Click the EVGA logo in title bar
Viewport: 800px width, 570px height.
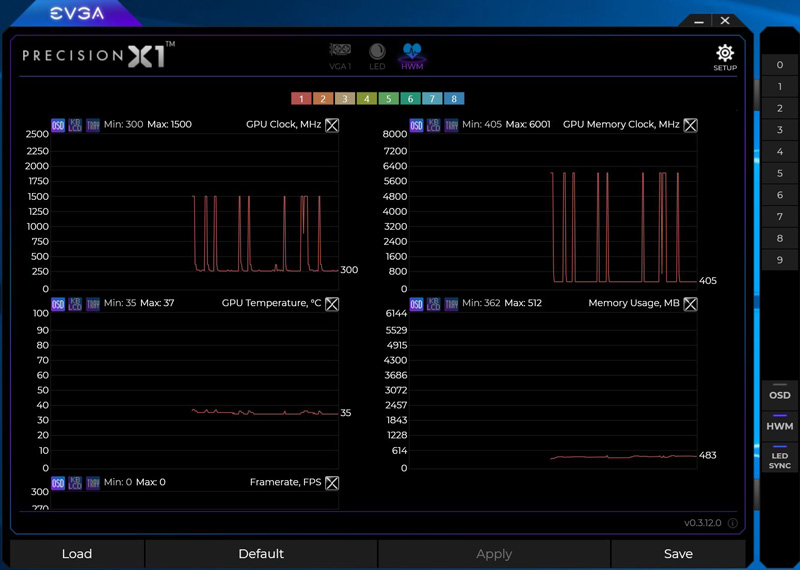[x=77, y=14]
